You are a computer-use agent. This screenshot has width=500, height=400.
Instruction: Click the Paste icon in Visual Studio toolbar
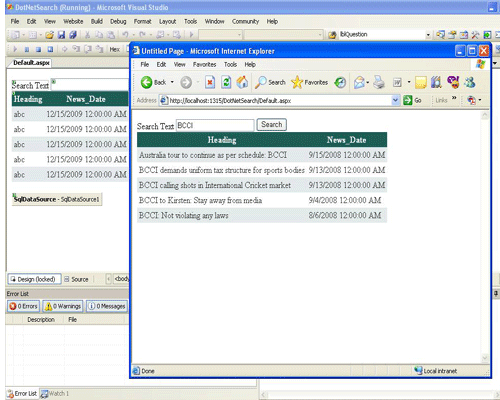111,35
